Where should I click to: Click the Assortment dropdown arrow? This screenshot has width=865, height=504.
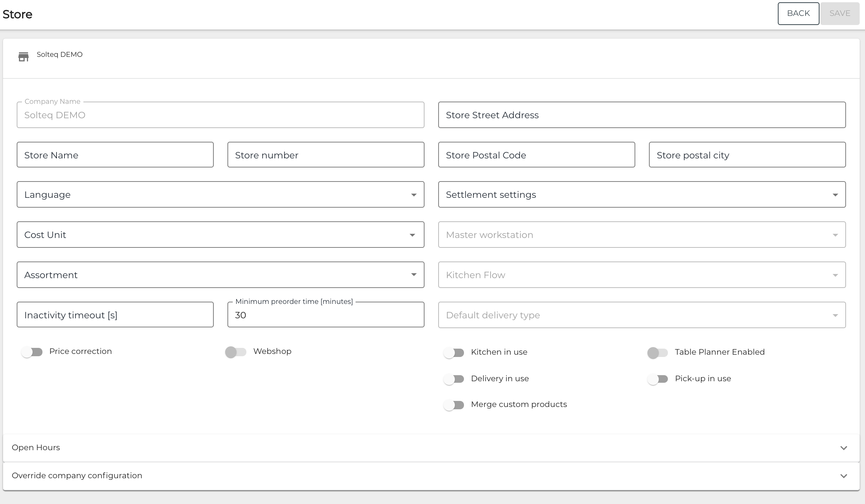point(414,275)
